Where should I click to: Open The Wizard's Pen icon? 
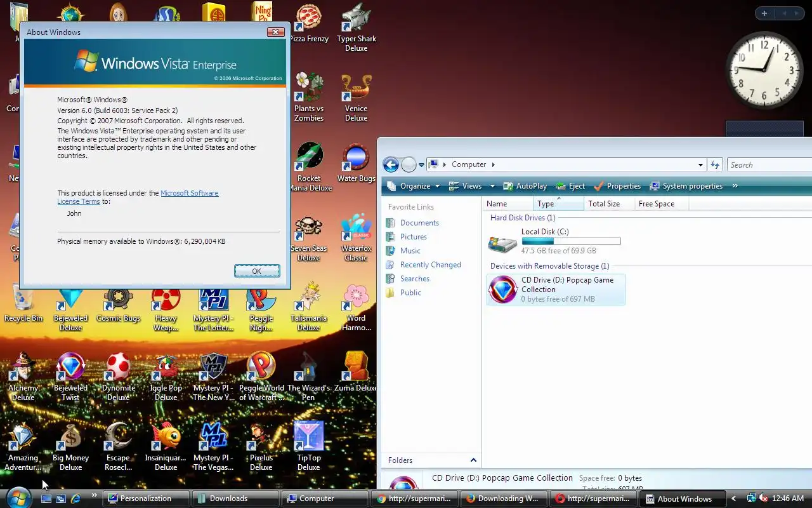pyautogui.click(x=309, y=377)
